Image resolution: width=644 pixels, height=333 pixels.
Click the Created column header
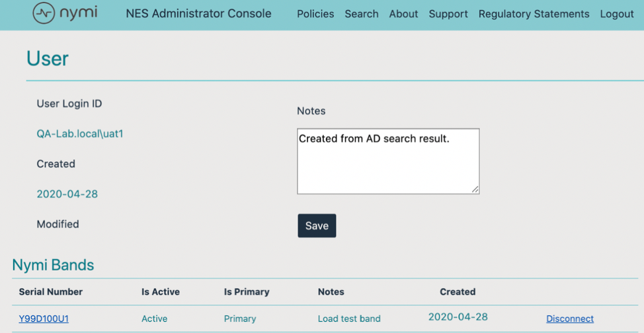coord(458,291)
